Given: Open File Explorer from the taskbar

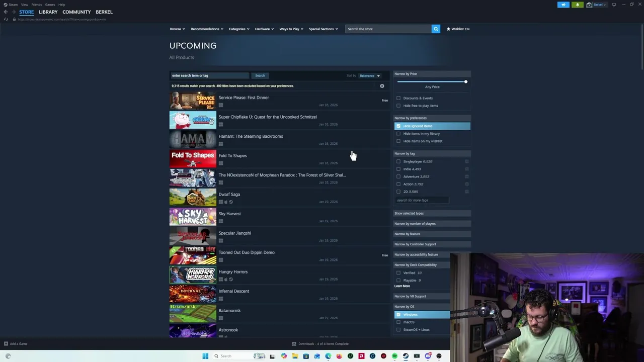Looking at the screenshot, I should coord(295,356).
